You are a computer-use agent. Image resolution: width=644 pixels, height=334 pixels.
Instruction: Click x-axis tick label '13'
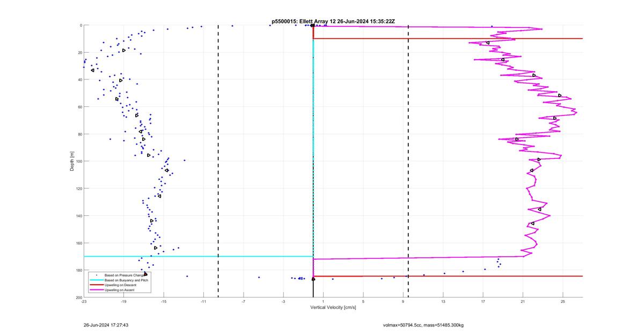[443, 302]
